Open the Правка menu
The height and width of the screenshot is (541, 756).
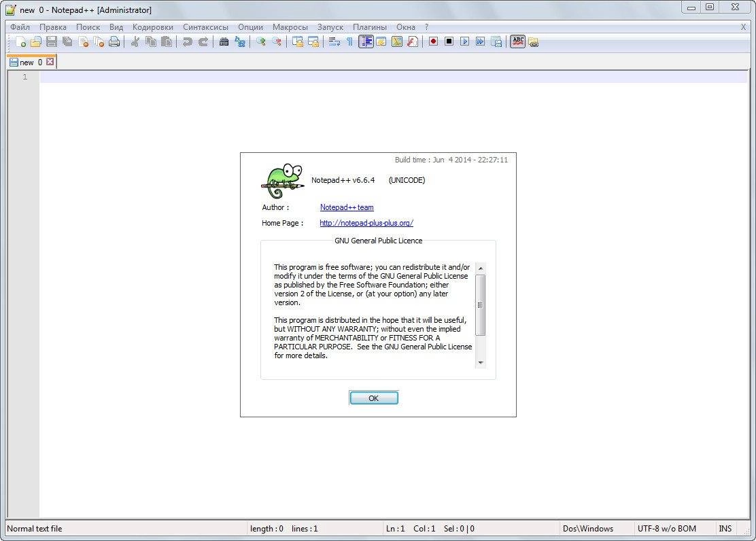52,27
